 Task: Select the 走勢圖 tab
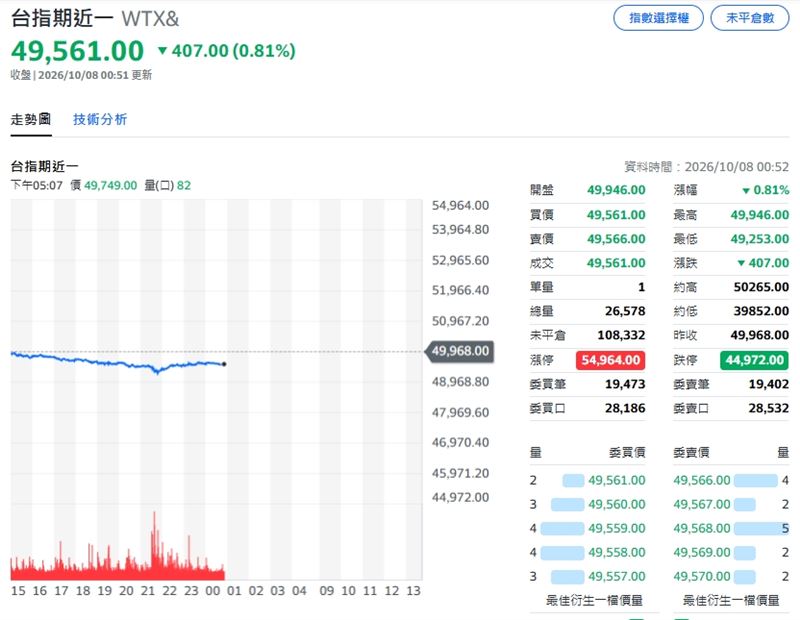tap(31, 119)
